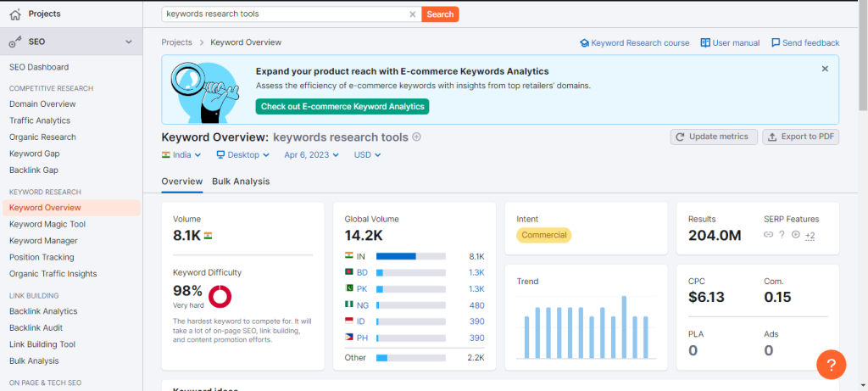Clear the search field with the X icon
Viewport: 868px width, 391px height.
click(413, 14)
